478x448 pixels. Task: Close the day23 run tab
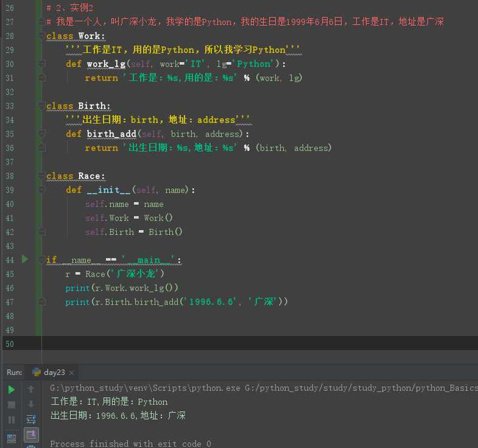click(71, 373)
